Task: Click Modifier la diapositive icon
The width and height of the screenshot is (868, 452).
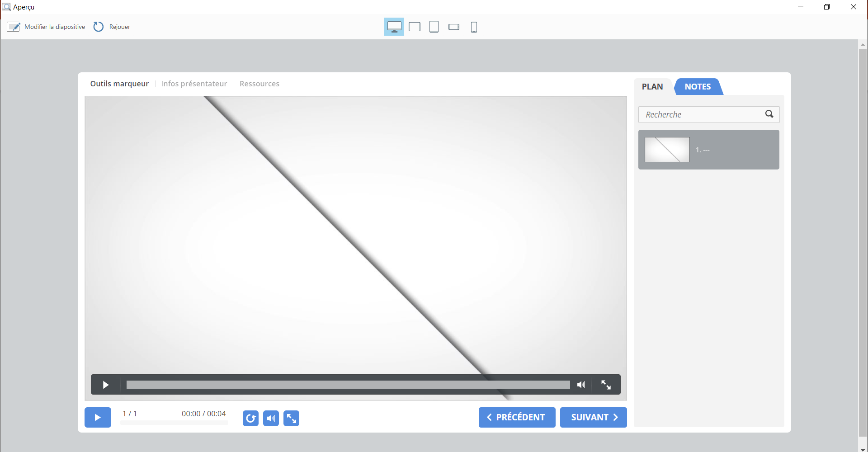Action: pyautogui.click(x=14, y=27)
